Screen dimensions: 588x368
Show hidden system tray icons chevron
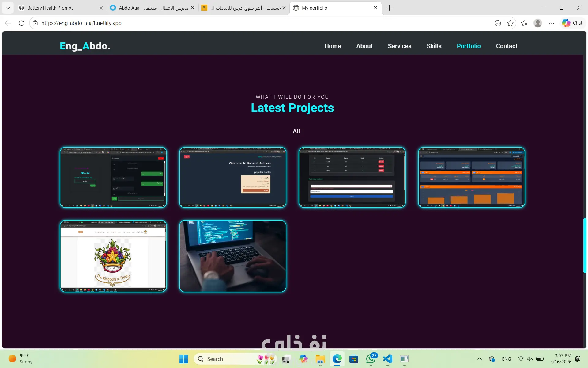[479, 359]
